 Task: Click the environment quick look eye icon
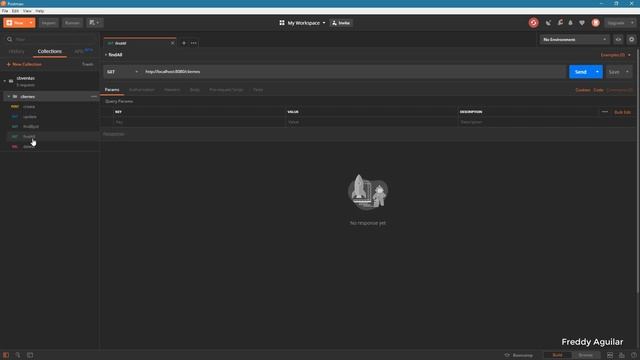618,40
